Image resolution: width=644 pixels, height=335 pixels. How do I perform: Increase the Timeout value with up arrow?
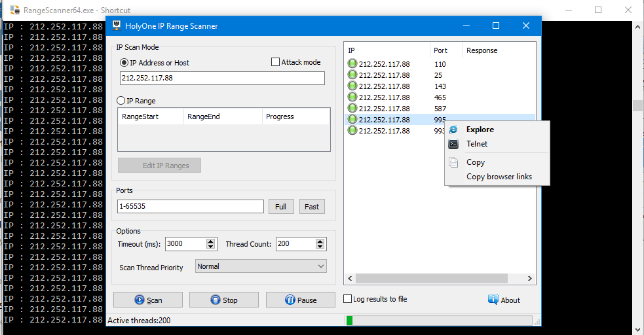click(x=211, y=241)
